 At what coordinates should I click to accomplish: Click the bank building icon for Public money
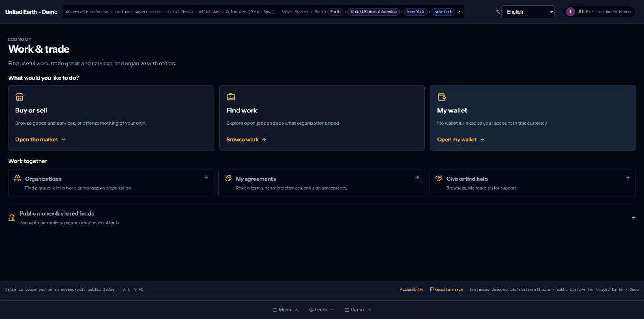[11, 218]
